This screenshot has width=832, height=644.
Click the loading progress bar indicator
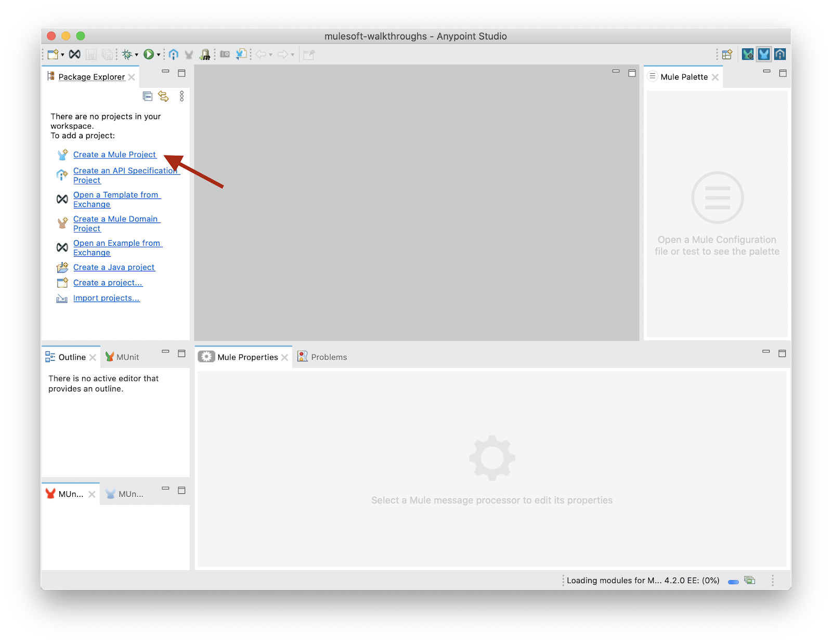click(733, 582)
